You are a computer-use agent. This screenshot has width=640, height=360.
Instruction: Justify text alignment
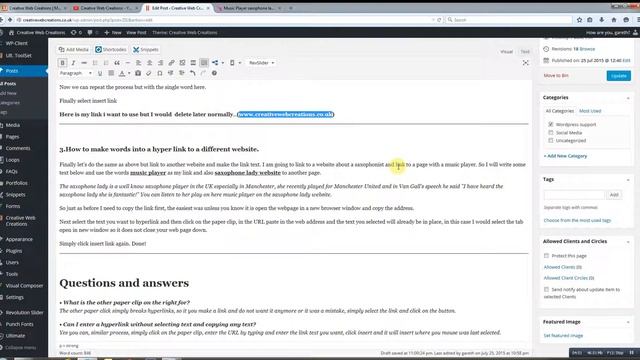tap(111, 73)
